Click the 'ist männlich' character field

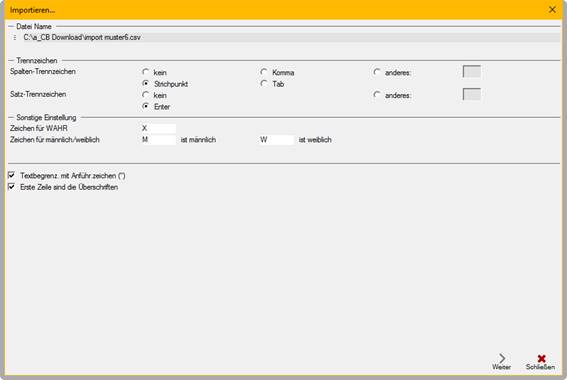(x=158, y=140)
